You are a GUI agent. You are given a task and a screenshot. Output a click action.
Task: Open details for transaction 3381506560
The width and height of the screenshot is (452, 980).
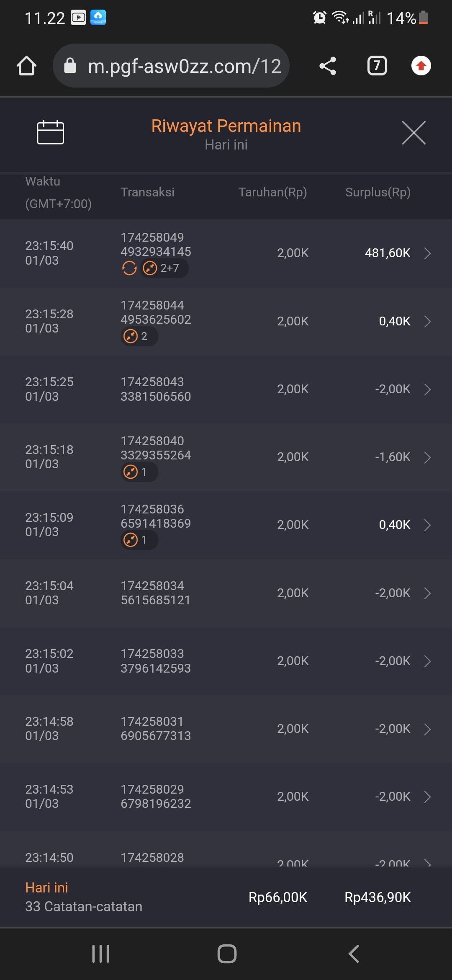427,389
